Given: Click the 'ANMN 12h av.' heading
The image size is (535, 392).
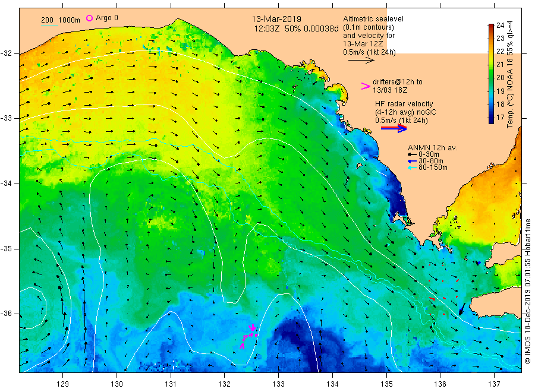Looking at the screenshot, I should (x=433, y=148).
